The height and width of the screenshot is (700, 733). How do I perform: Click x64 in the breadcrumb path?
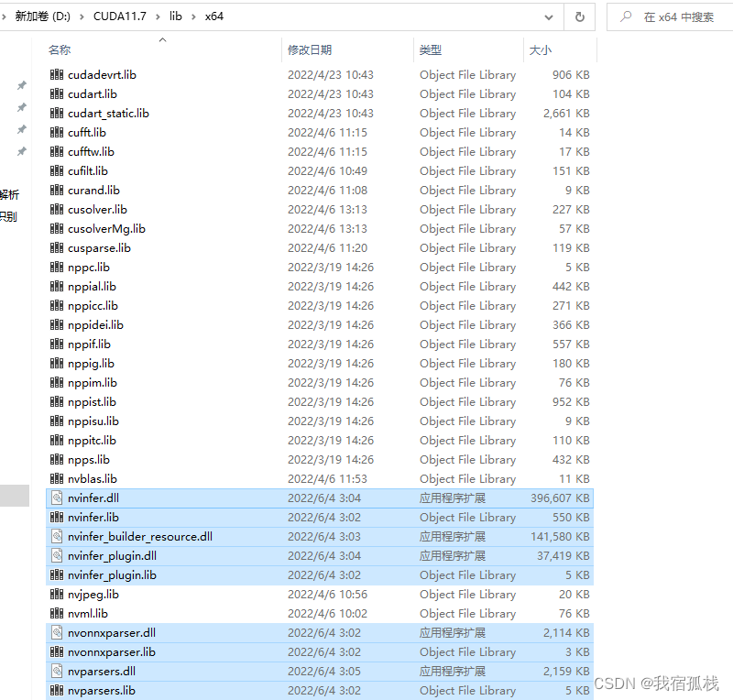click(214, 16)
